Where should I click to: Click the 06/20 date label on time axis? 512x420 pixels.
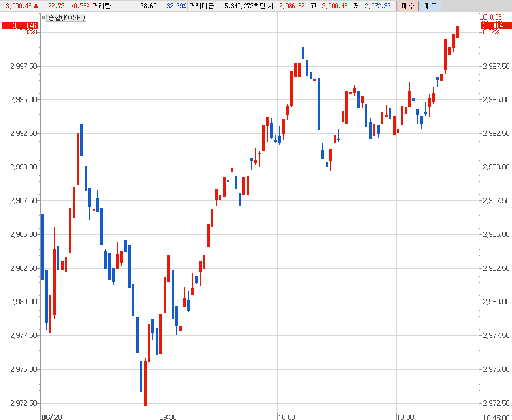(x=52, y=417)
